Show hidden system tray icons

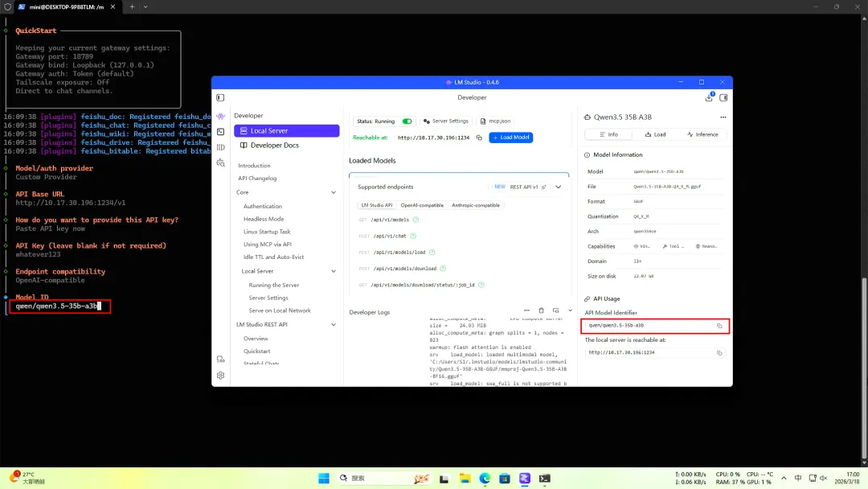(x=784, y=478)
